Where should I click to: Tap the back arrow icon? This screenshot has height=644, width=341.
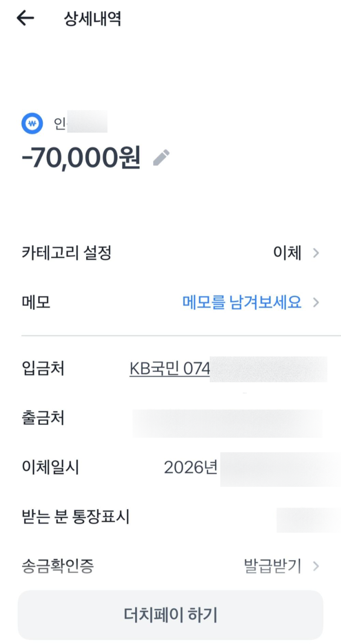point(26,18)
